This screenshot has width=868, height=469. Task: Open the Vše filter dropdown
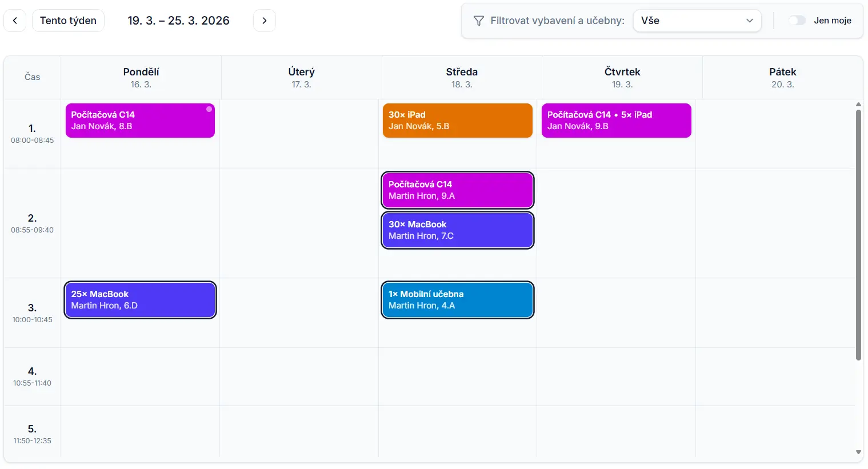pyautogui.click(x=696, y=21)
